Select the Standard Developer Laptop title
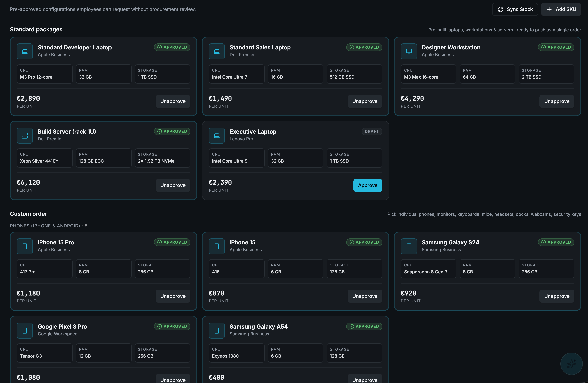Viewport: 588px width, 383px height. coord(75,47)
